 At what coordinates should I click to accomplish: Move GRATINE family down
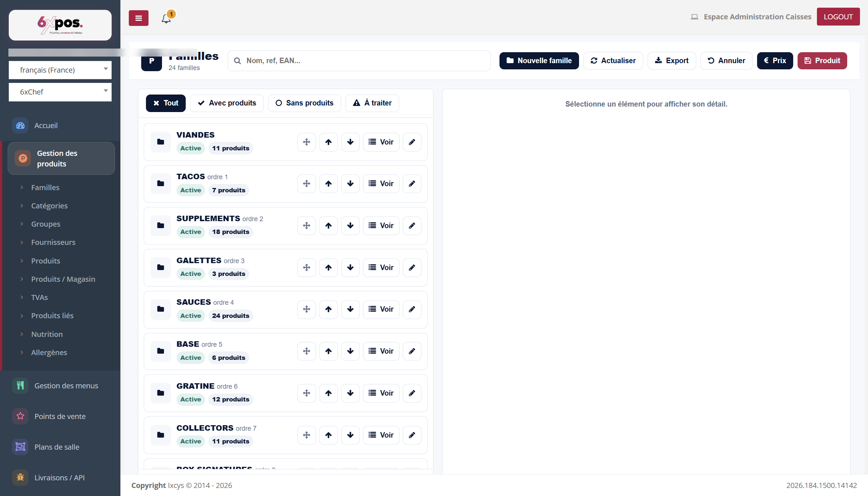350,393
